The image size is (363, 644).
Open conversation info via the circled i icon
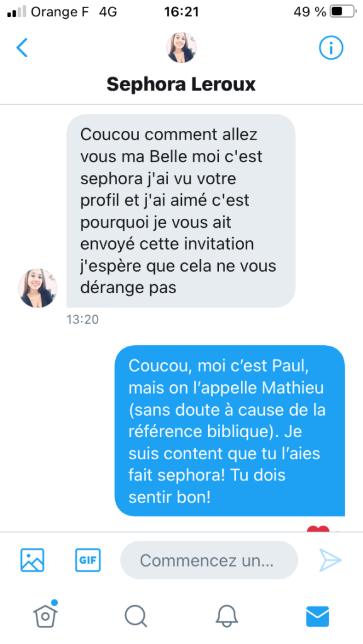click(x=331, y=48)
